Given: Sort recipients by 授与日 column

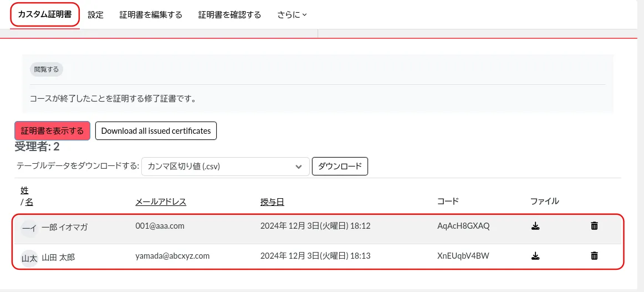Looking at the screenshot, I should tap(272, 202).
